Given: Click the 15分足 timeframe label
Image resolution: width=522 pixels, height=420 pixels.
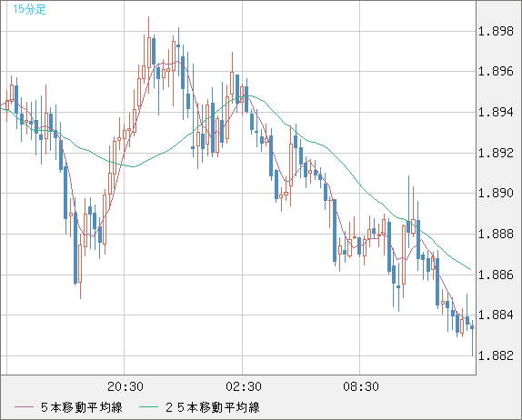Looking at the screenshot, I should [x=29, y=9].
